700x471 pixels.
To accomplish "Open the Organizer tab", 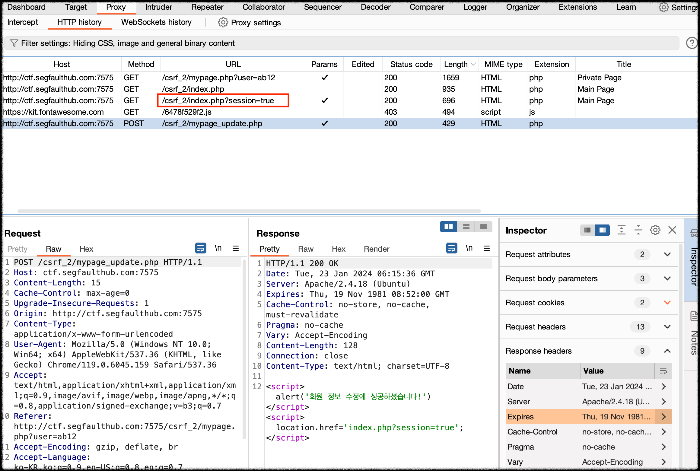I will pyautogui.click(x=523, y=7).
